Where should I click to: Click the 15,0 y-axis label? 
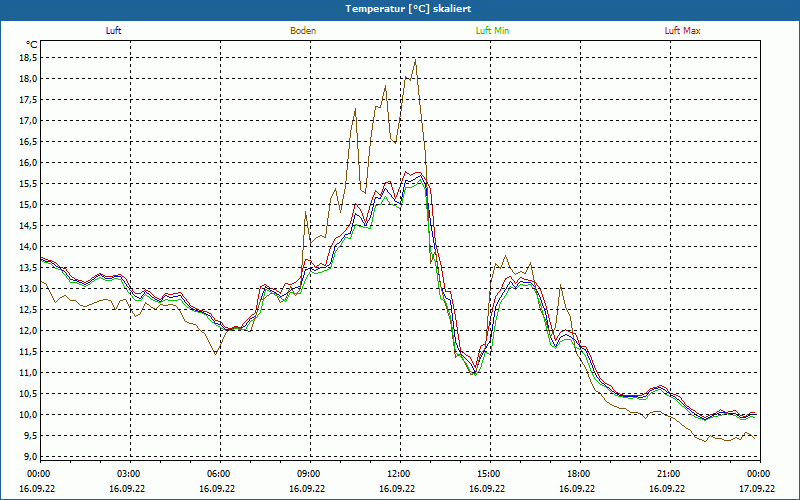pyautogui.click(x=28, y=205)
